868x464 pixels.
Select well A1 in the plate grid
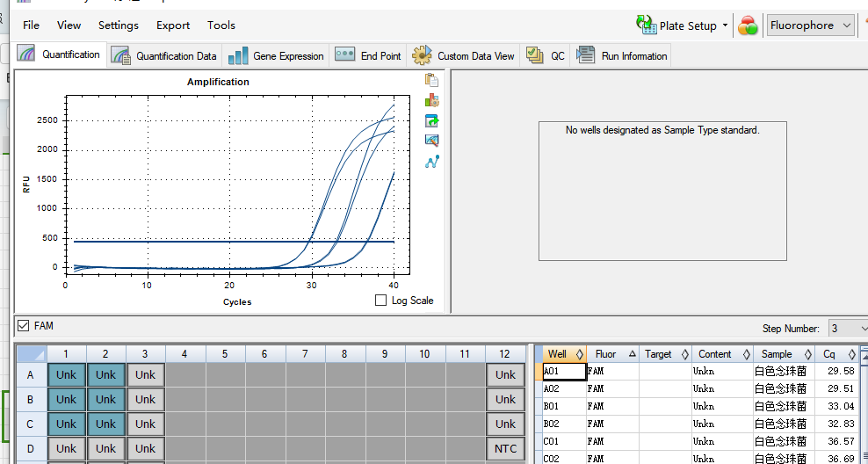click(67, 375)
